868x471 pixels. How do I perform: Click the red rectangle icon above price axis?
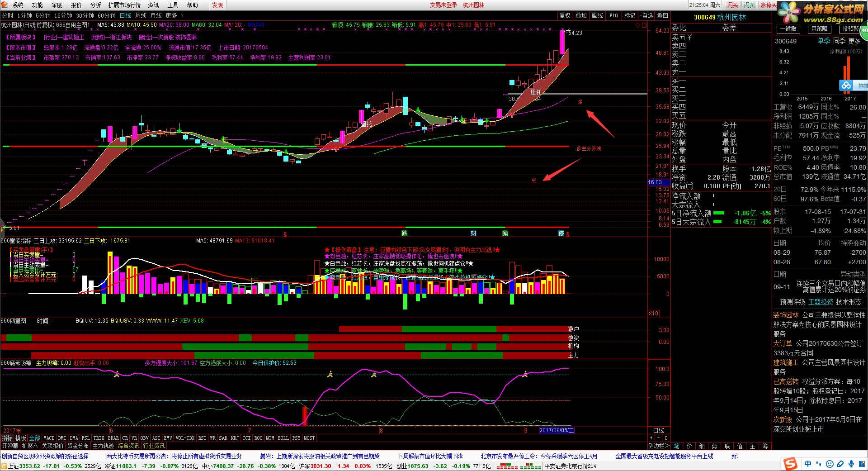(x=644, y=26)
